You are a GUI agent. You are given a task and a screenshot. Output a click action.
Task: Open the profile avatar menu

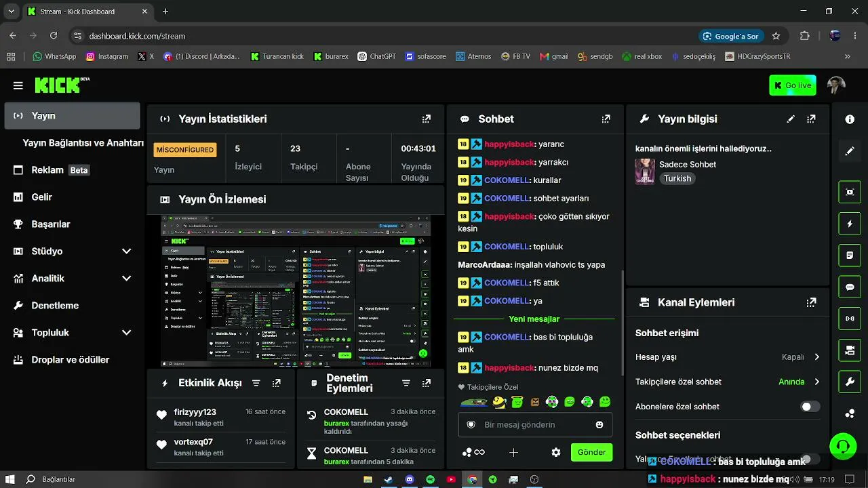(x=836, y=85)
